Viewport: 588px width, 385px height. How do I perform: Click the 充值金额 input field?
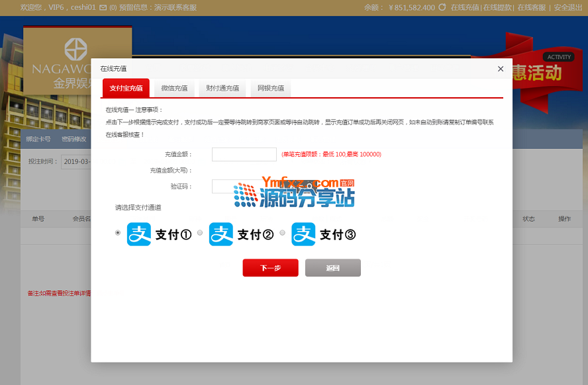coord(244,155)
